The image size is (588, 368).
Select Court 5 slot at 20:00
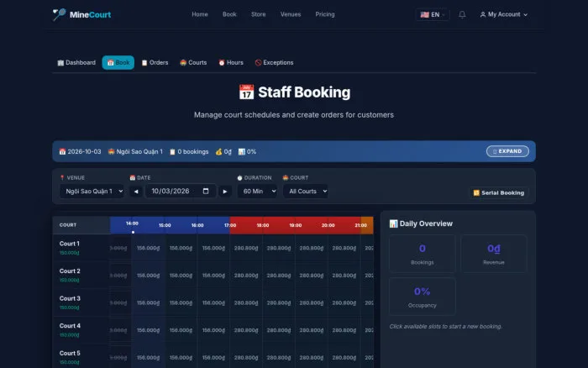click(x=344, y=357)
